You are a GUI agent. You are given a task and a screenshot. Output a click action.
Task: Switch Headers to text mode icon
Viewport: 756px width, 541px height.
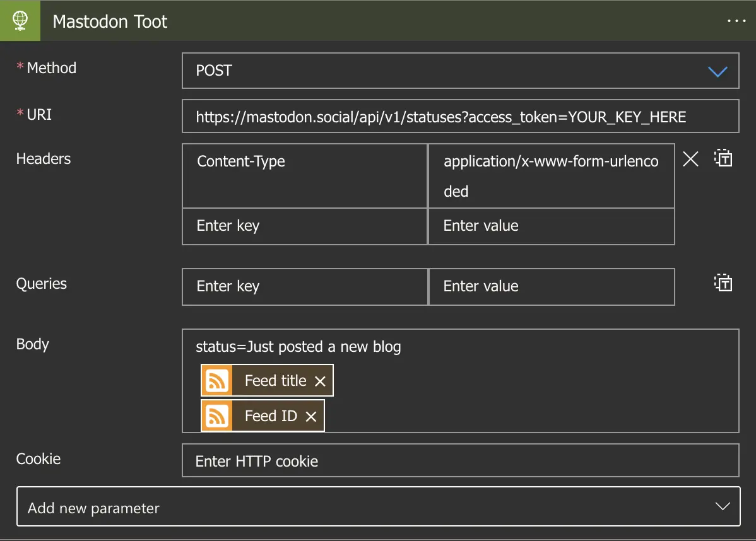click(x=723, y=158)
